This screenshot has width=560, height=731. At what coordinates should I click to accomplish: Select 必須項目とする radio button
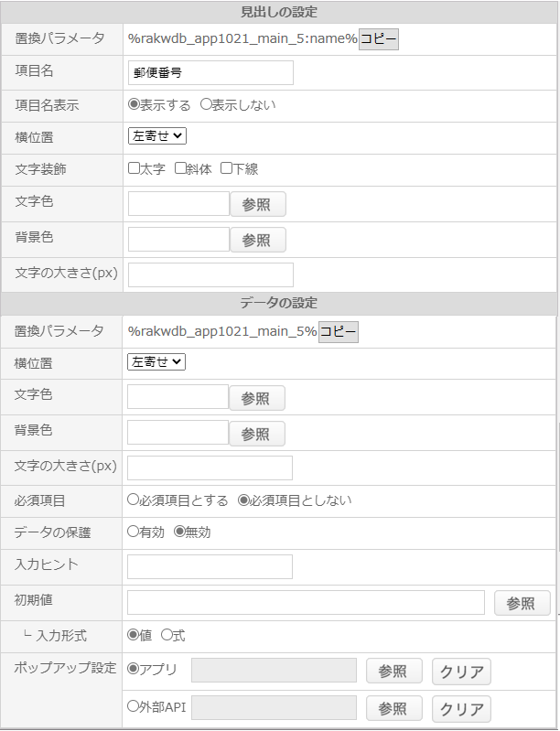[x=133, y=500]
